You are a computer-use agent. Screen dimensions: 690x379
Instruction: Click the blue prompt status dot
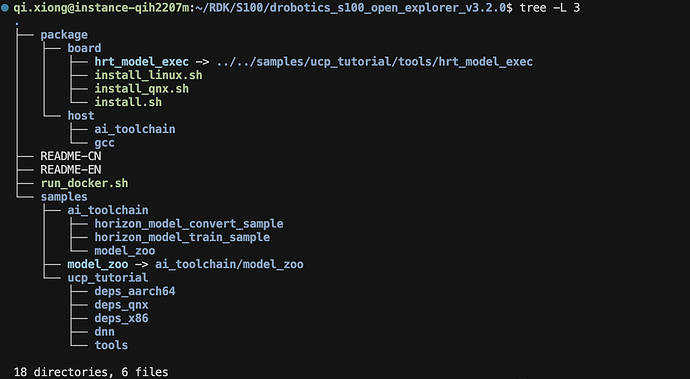[x=5, y=7]
